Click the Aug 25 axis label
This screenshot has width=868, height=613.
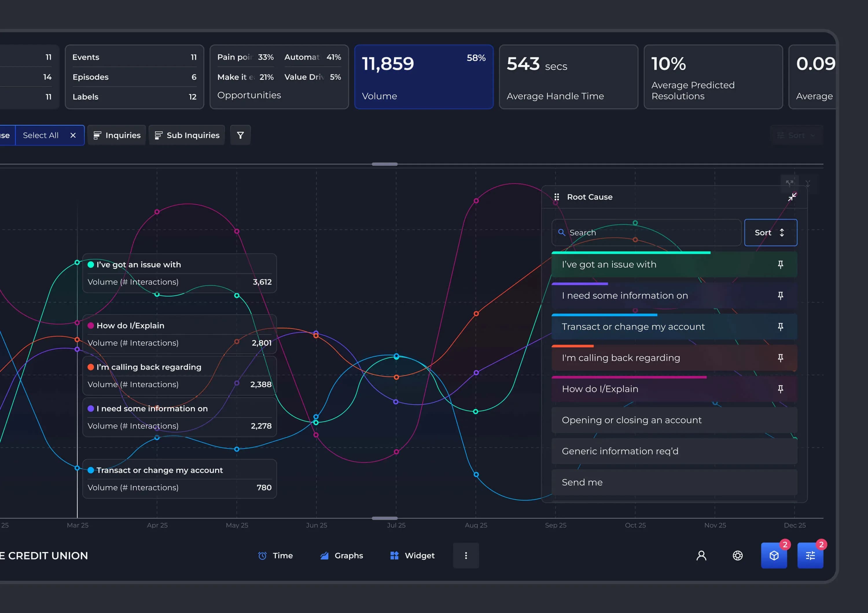476,525
